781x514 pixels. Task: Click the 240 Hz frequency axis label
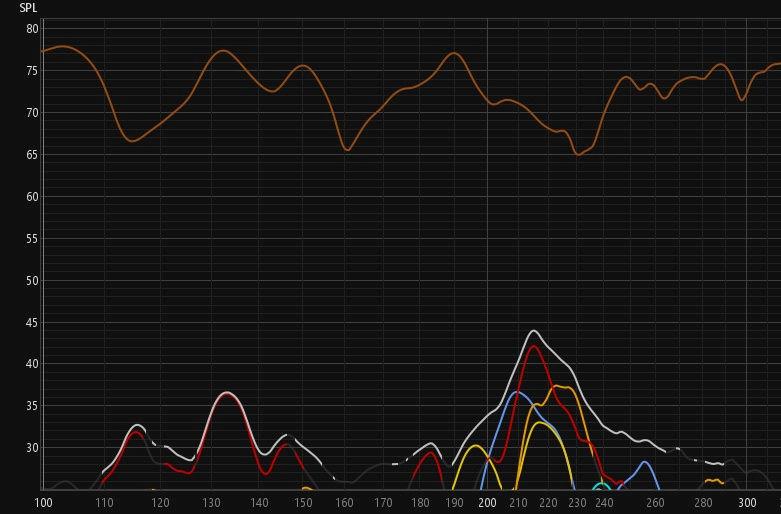603,503
